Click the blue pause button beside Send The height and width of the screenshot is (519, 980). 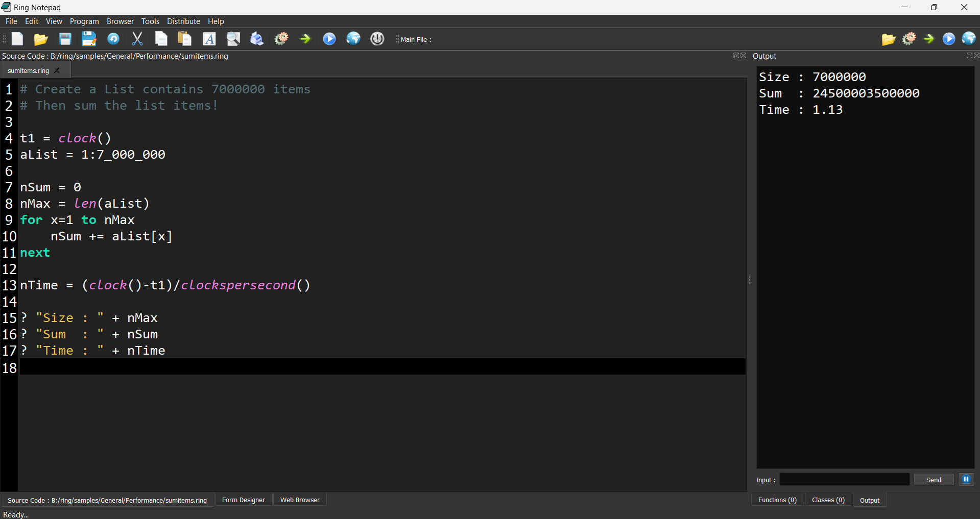click(x=966, y=479)
